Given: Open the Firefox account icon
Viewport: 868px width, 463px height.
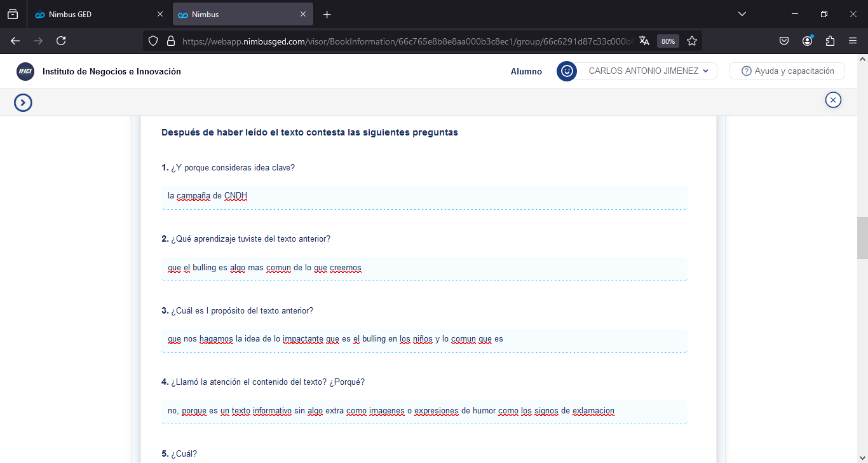Looking at the screenshot, I should (x=807, y=41).
